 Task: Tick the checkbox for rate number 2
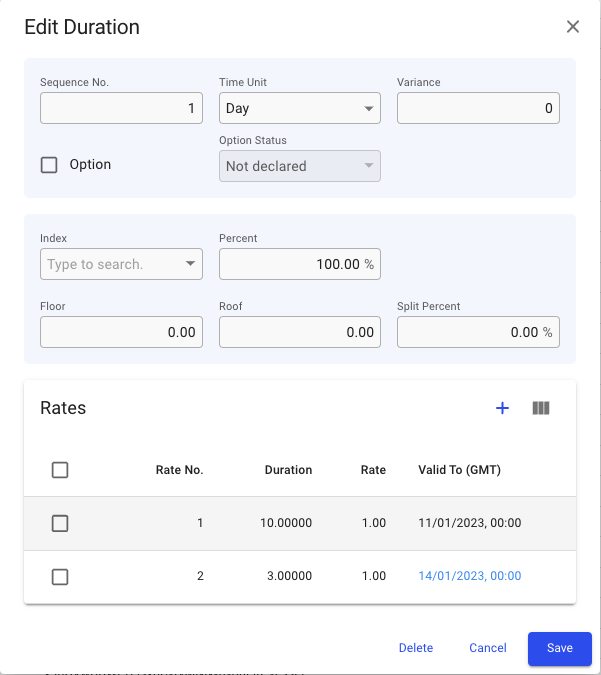60,576
